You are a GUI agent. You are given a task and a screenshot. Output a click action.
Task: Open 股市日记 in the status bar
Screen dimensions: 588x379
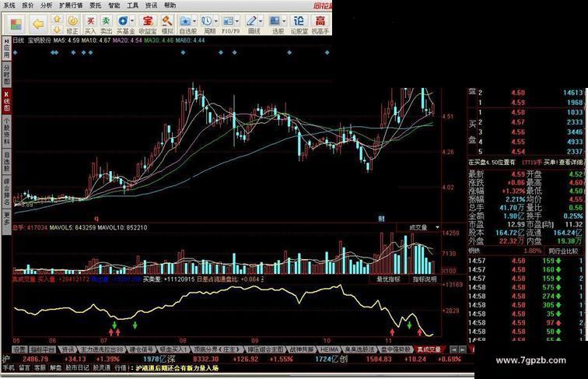tap(78, 368)
